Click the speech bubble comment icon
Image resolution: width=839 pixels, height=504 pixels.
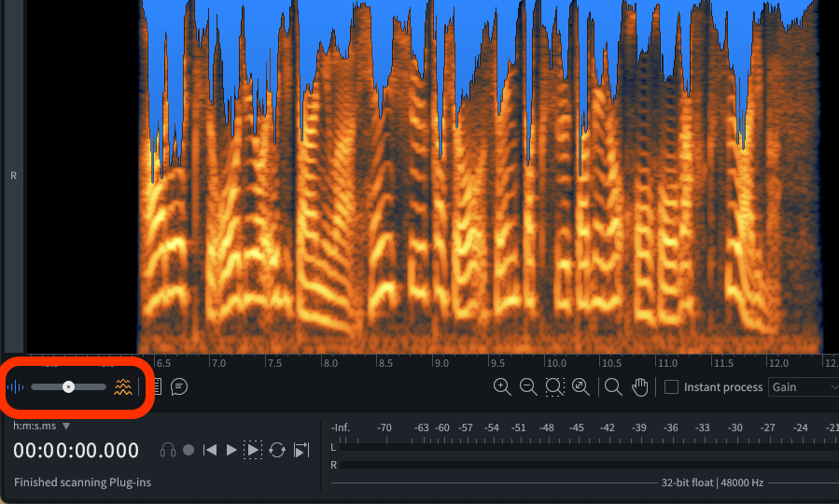tap(179, 386)
